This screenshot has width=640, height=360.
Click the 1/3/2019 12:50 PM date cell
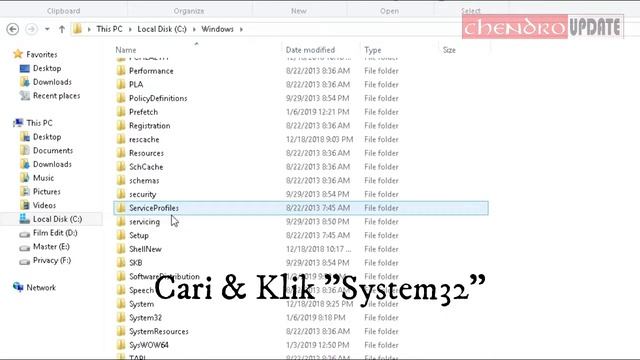point(318,345)
